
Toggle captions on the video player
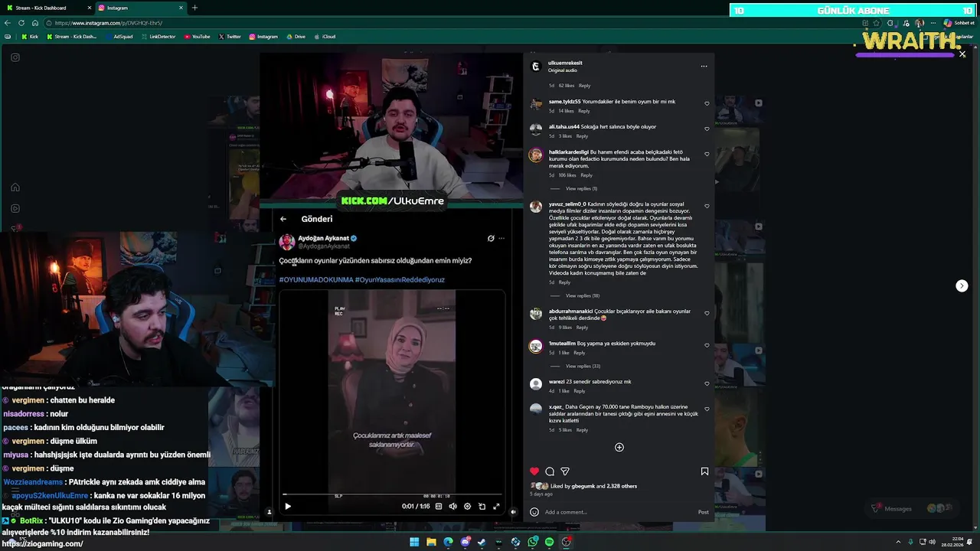point(439,506)
